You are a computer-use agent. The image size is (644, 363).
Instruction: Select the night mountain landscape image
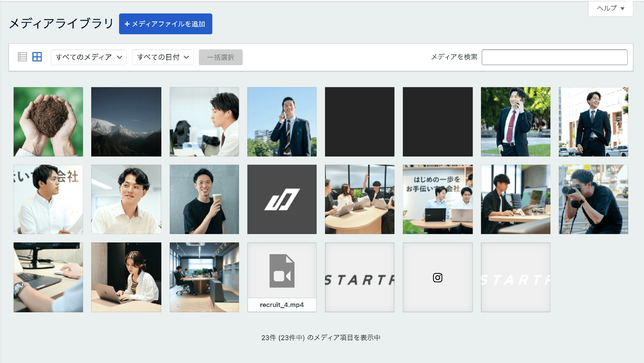(126, 122)
